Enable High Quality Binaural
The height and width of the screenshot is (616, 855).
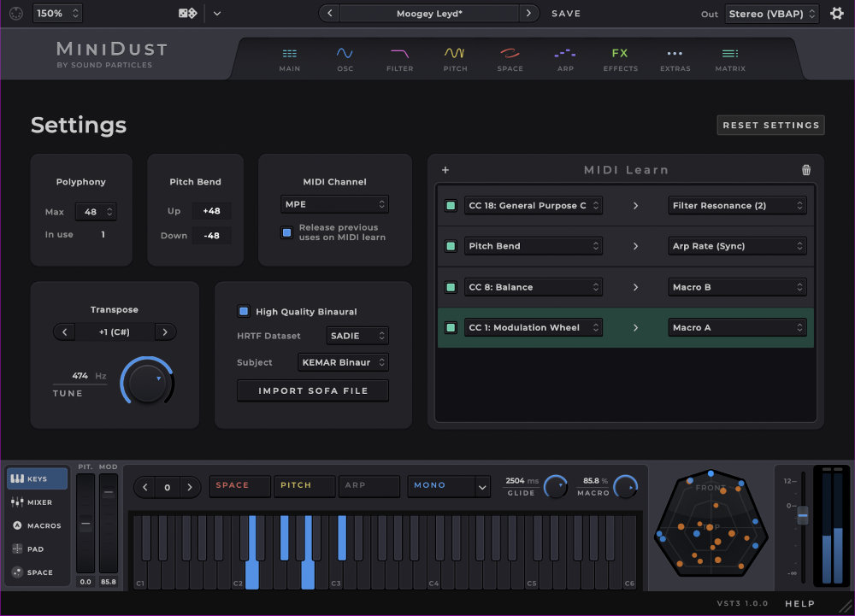click(x=242, y=311)
